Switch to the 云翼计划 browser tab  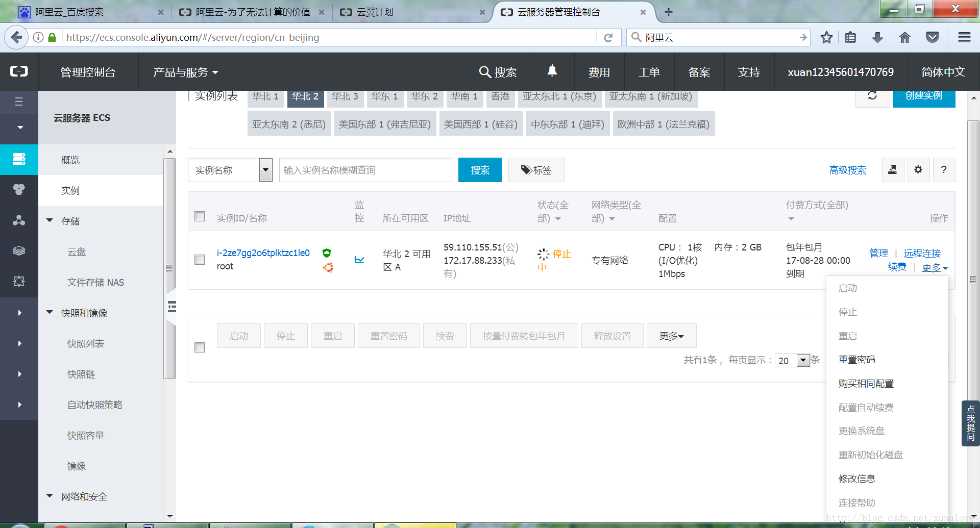coord(412,12)
